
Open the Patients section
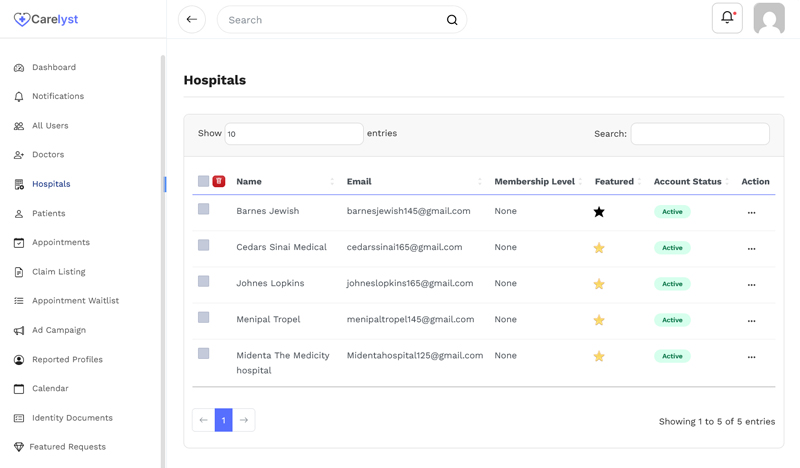[x=48, y=213]
